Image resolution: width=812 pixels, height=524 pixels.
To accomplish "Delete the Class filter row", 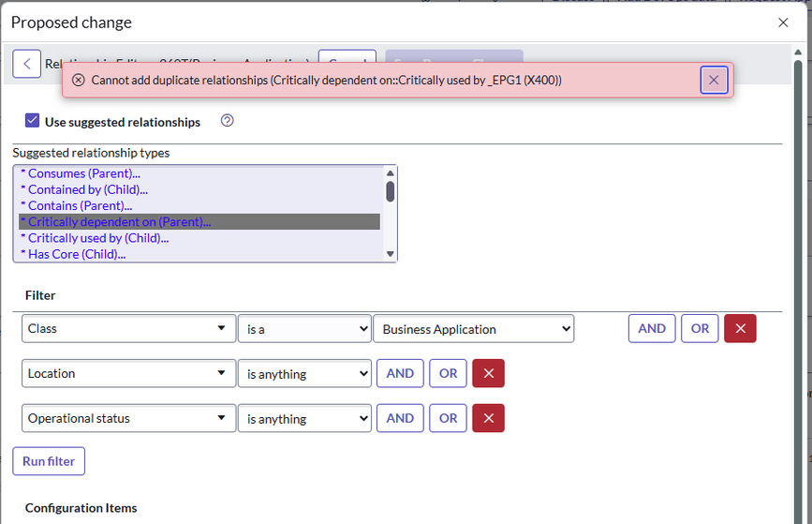I will click(740, 329).
